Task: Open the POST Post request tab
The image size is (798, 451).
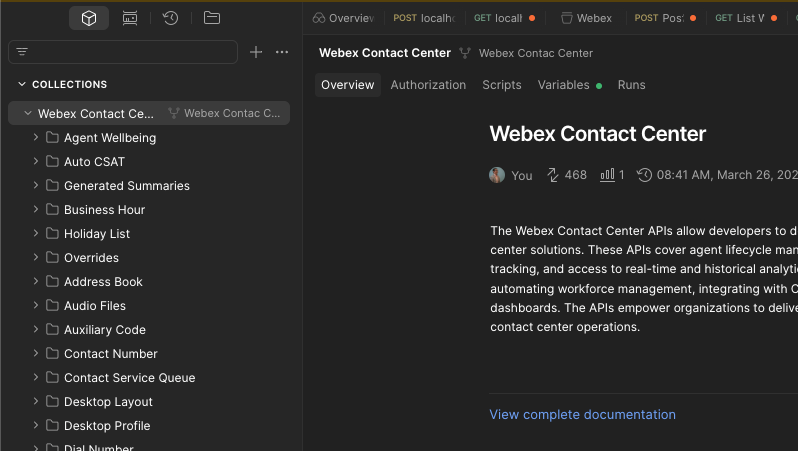Action: [665, 18]
